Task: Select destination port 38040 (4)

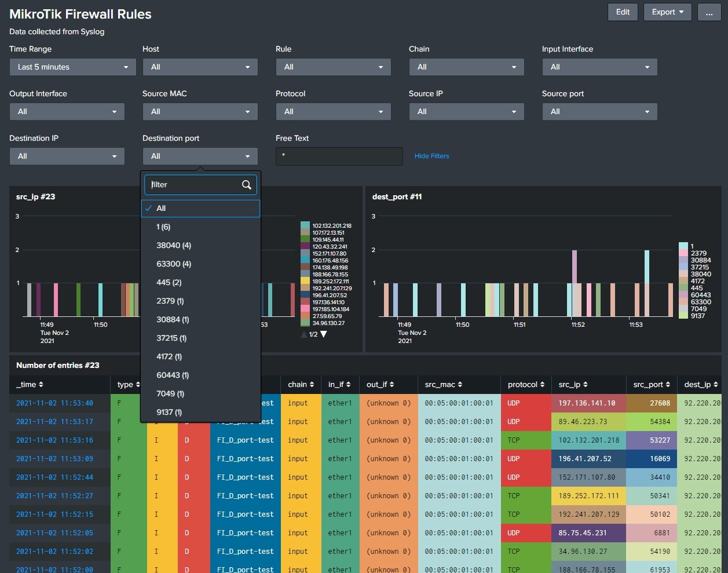Action: tap(201, 246)
